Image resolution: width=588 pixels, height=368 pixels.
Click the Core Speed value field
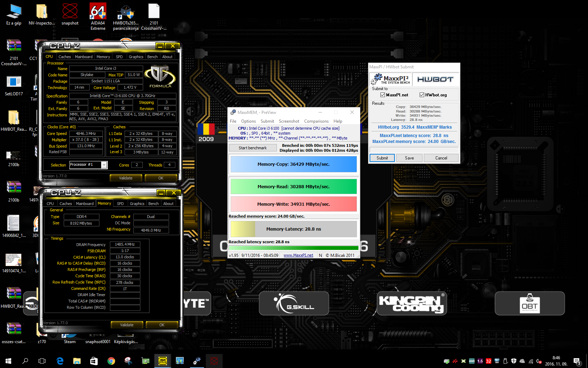click(x=86, y=134)
